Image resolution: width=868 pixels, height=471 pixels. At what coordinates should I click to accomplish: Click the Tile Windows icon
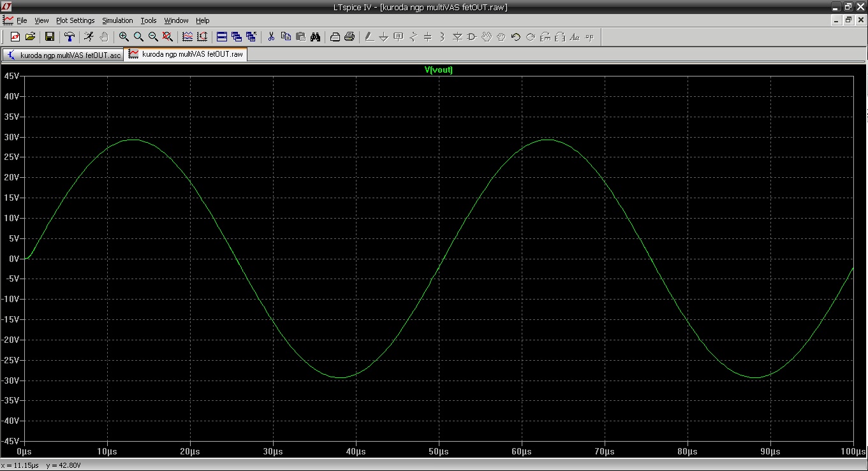pyautogui.click(x=222, y=37)
